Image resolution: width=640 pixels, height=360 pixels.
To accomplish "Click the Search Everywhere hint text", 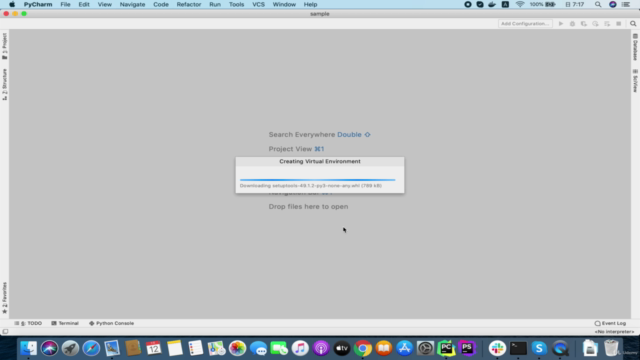I will point(319,135).
